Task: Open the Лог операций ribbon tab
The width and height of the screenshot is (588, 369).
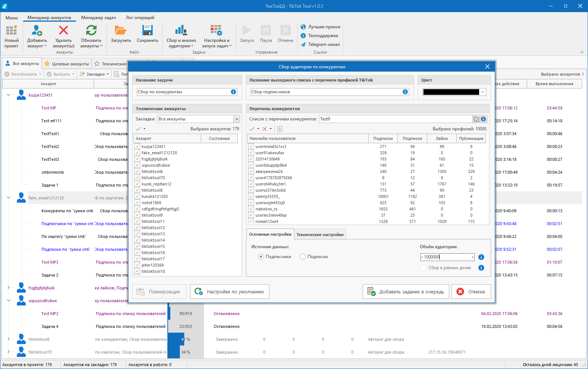Action: click(140, 18)
